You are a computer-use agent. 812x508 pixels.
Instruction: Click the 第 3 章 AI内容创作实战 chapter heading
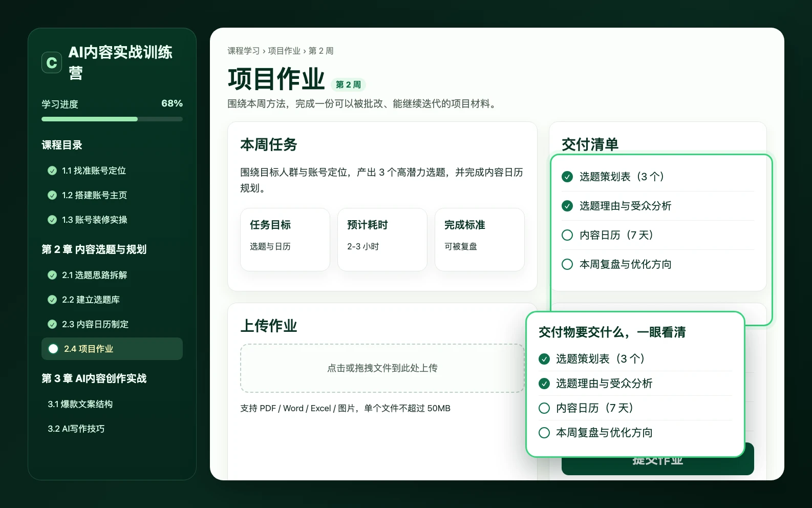94,378
